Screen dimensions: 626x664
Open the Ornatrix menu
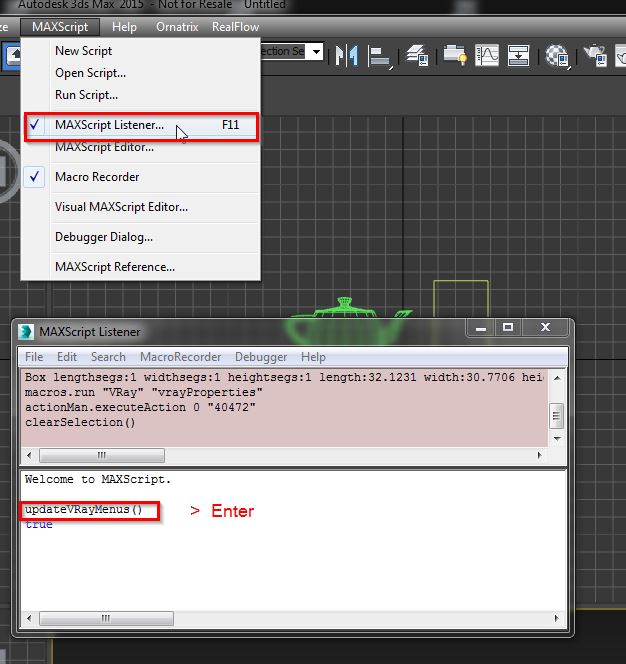177,27
